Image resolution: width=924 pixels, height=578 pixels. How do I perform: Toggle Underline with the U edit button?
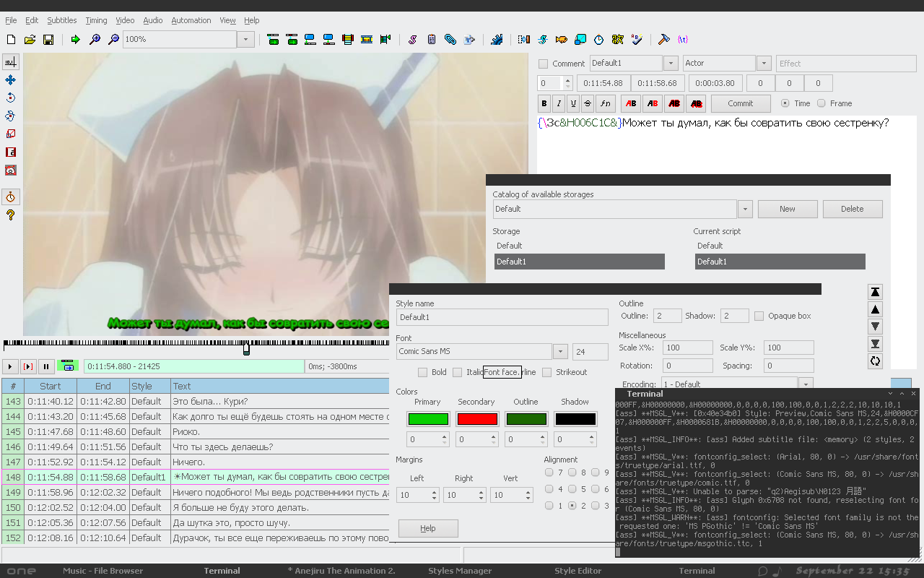(572, 103)
